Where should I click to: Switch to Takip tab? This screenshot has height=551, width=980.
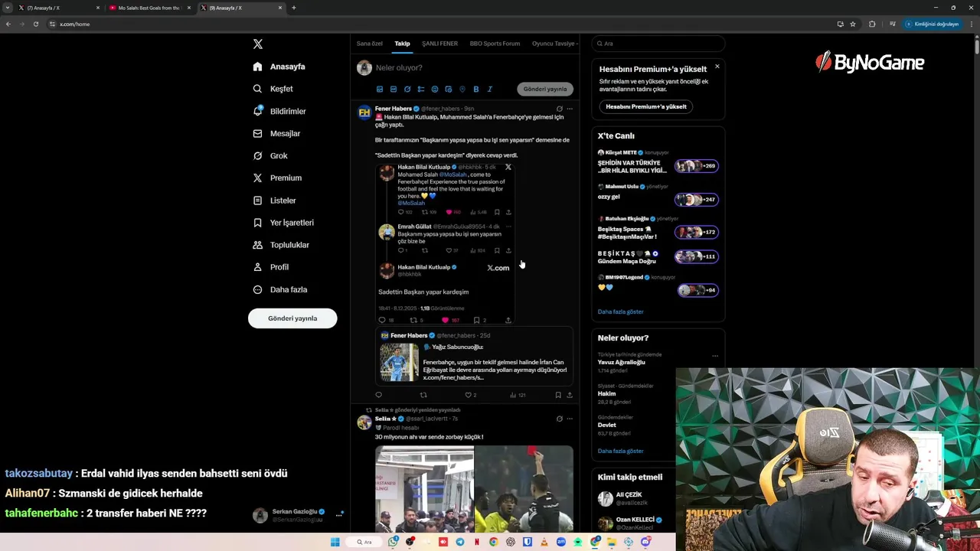402,44
